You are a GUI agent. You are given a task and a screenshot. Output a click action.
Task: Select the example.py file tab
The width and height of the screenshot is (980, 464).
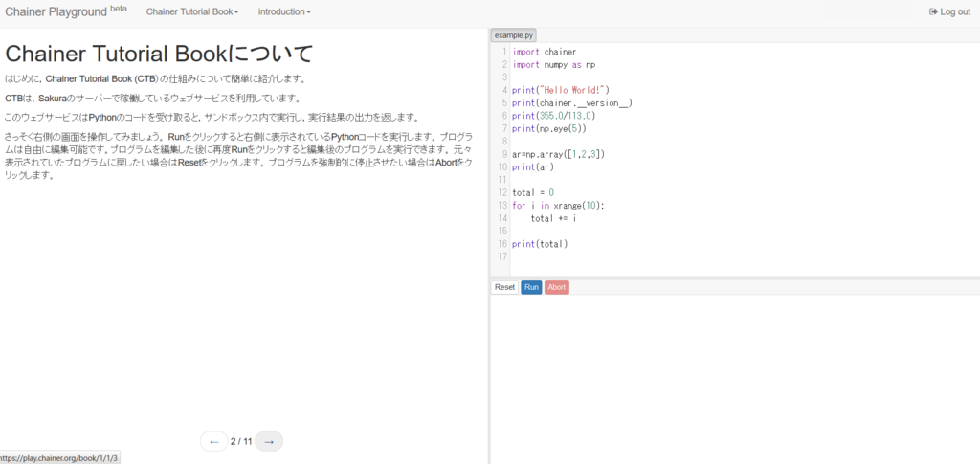514,35
